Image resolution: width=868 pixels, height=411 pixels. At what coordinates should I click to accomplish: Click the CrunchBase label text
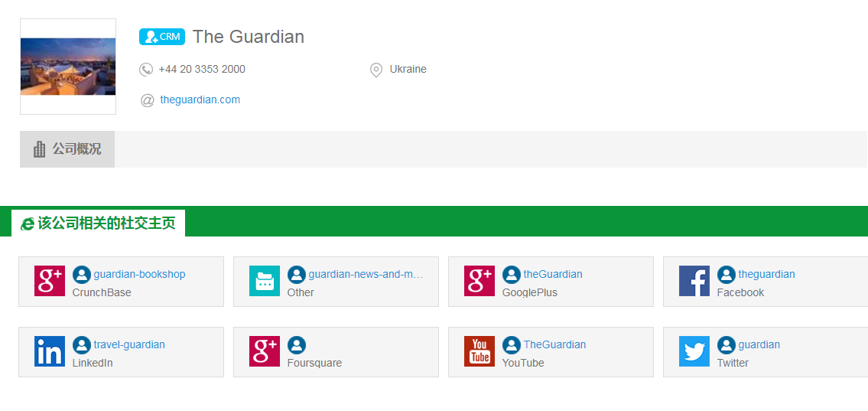[102, 292]
